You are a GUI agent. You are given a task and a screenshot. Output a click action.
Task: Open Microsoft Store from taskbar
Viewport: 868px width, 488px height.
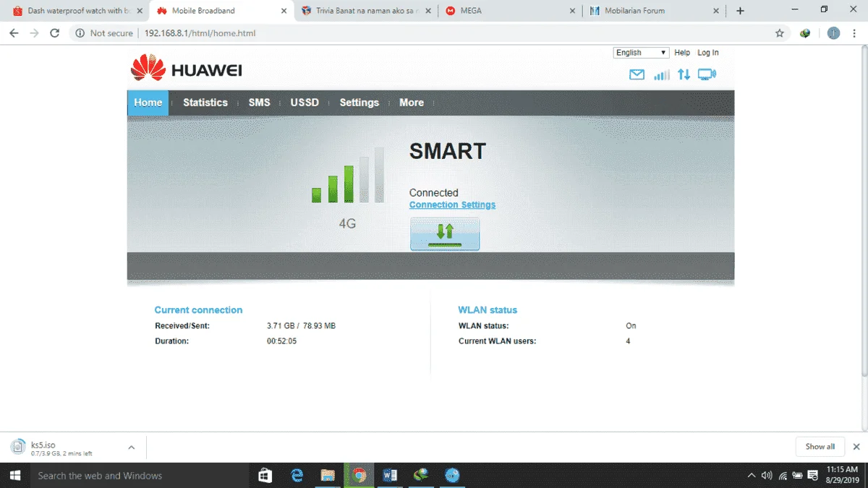265,476
